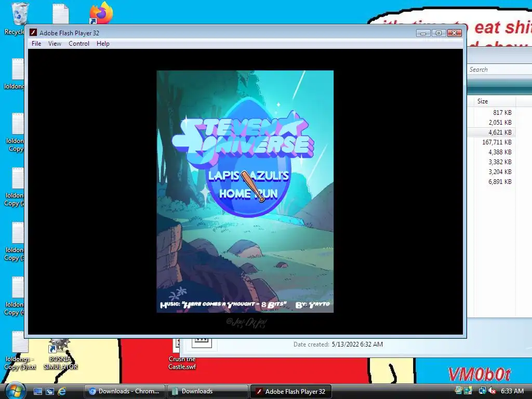Select the loldongs Copy (3) desktop file

click(x=14, y=242)
